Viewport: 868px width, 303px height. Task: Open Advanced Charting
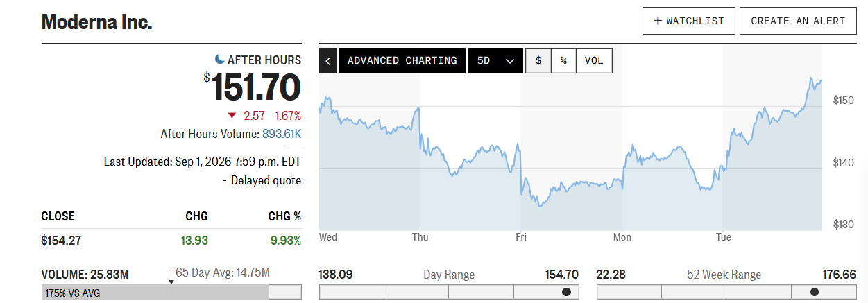tap(402, 60)
